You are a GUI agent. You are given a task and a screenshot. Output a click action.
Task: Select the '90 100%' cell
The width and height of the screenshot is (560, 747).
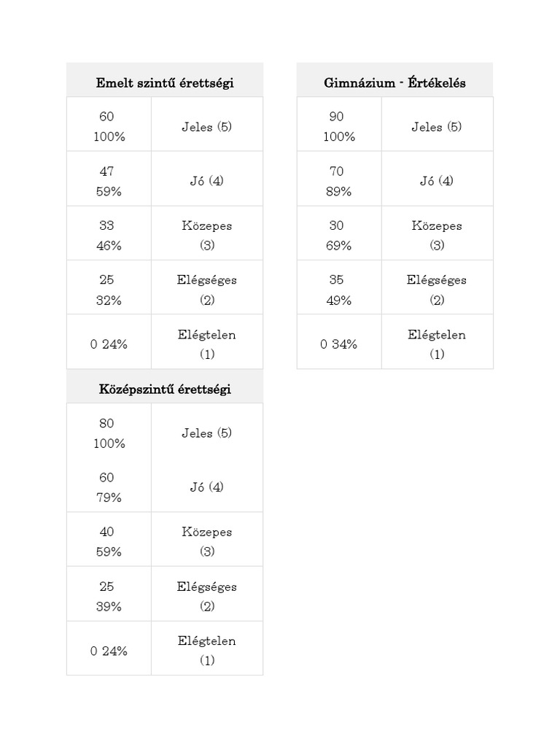click(338, 126)
